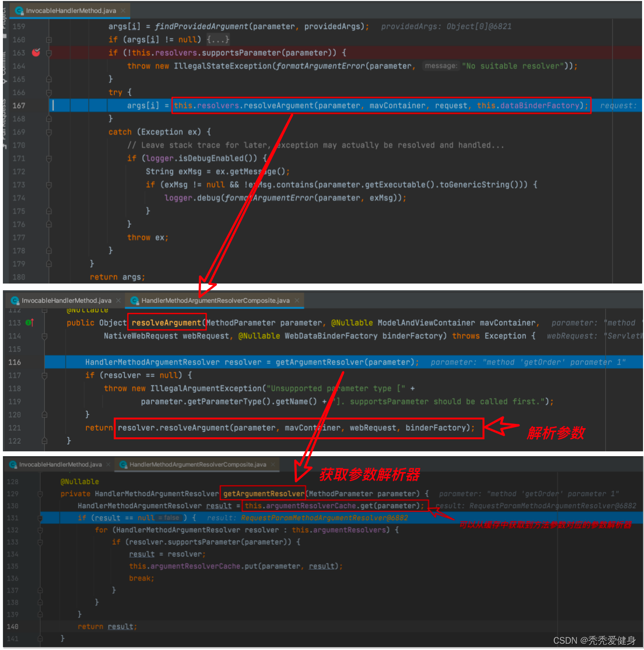Click the 'getArgumentResolver' method name on line 129
This screenshot has width=644, height=650.
pos(264,494)
